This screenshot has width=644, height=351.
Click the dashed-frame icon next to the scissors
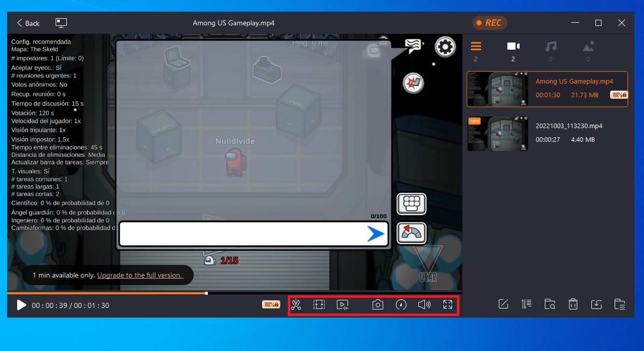319,305
